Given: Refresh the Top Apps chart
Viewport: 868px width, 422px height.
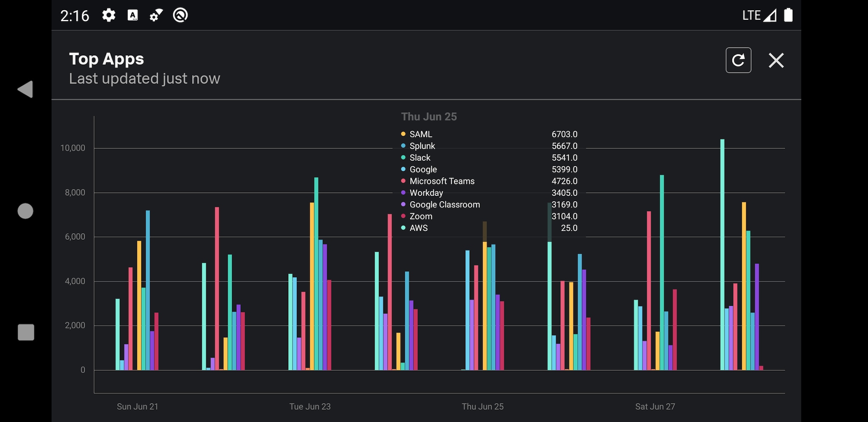Looking at the screenshot, I should click(x=738, y=60).
